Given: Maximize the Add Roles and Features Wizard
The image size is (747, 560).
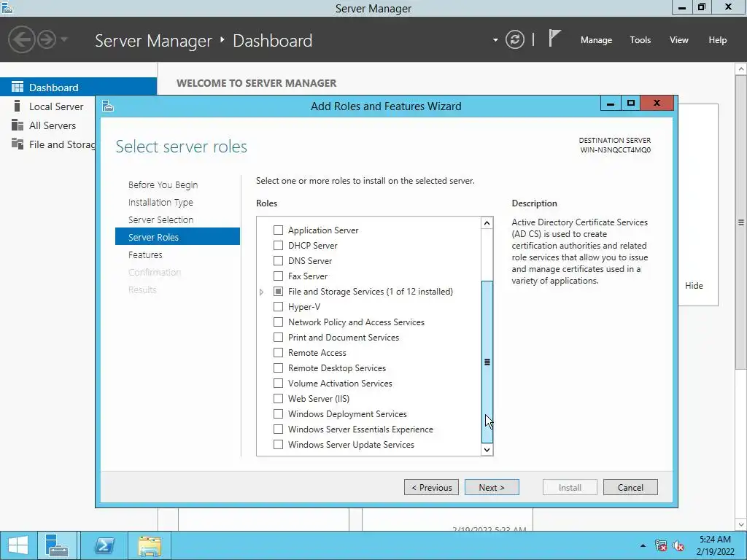Looking at the screenshot, I should click(x=631, y=104).
